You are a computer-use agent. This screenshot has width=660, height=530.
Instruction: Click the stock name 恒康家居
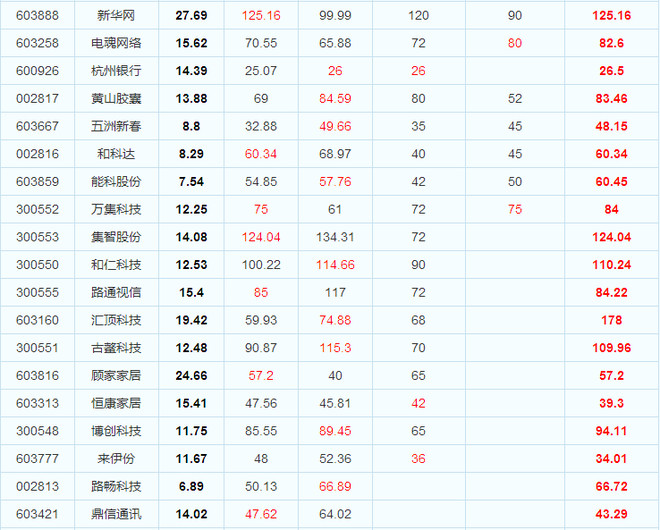(x=116, y=403)
